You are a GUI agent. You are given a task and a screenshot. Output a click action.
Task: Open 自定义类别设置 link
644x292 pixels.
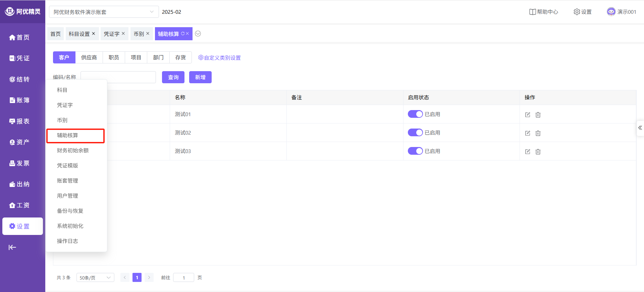(219, 58)
